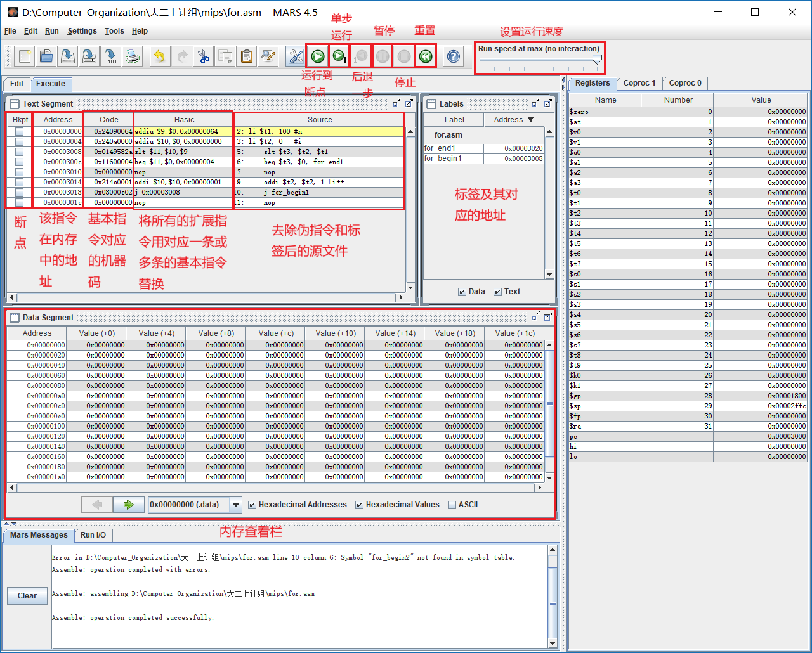Toggle the Data checkbox in Labels
Viewport: 812px width, 653px height.
click(x=462, y=292)
